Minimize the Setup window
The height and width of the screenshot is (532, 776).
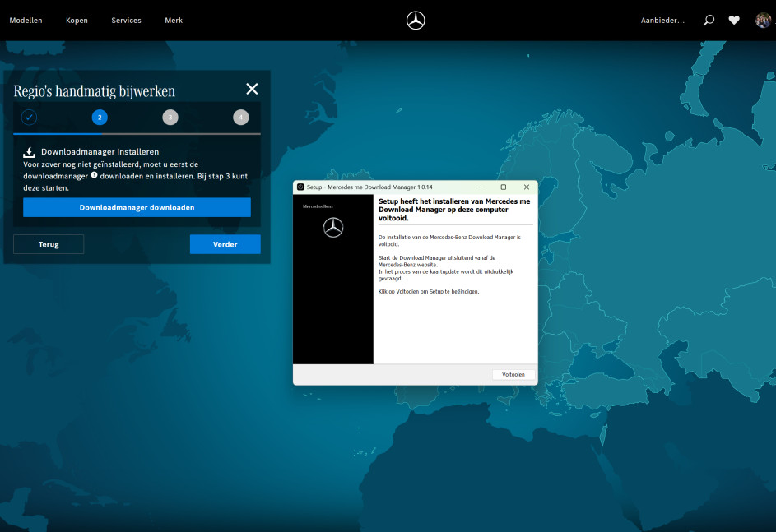point(481,187)
